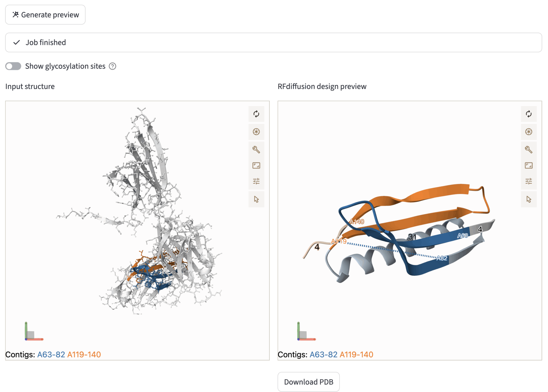
Task: Click the A82 residue label in preview
Action: (442, 258)
